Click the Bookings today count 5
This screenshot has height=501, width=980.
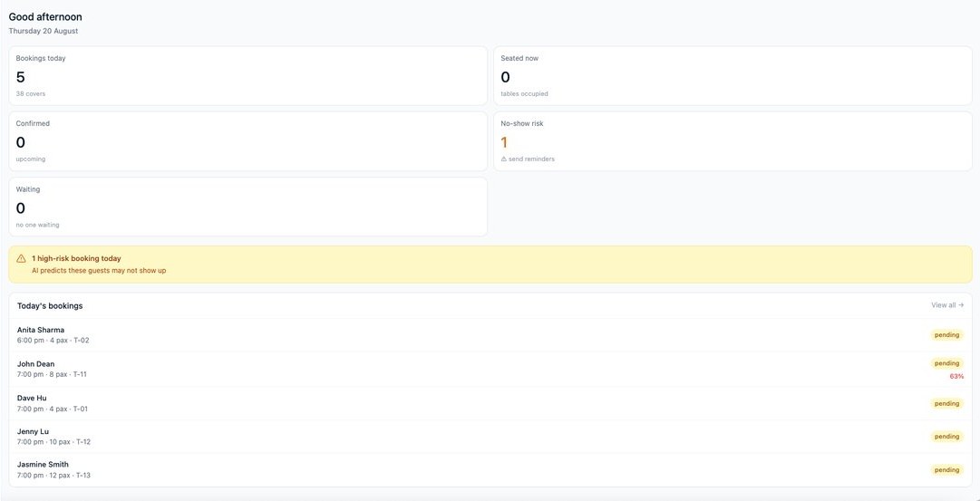[x=21, y=77]
